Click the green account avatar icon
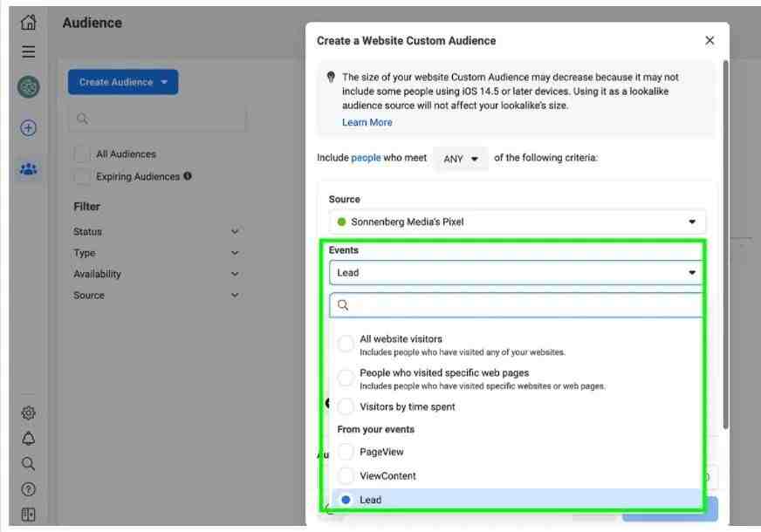 (x=29, y=87)
